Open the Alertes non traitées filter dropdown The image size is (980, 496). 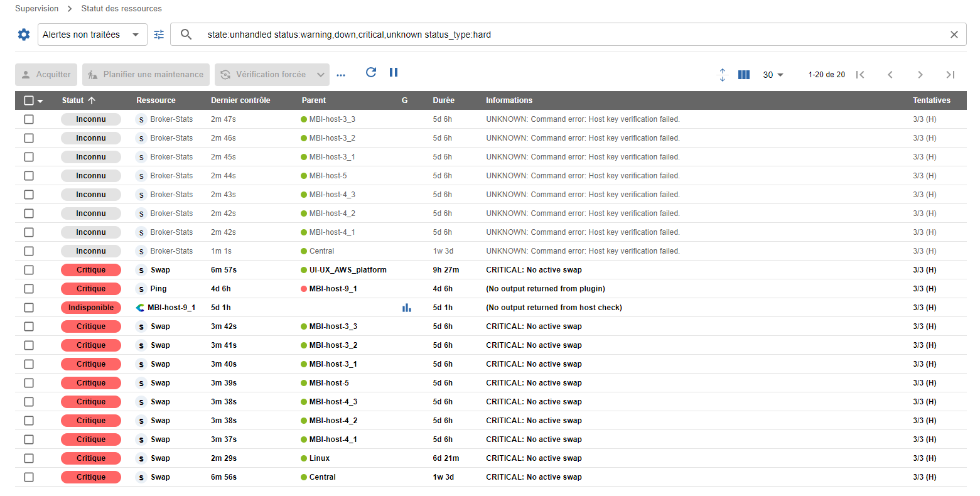coord(92,35)
